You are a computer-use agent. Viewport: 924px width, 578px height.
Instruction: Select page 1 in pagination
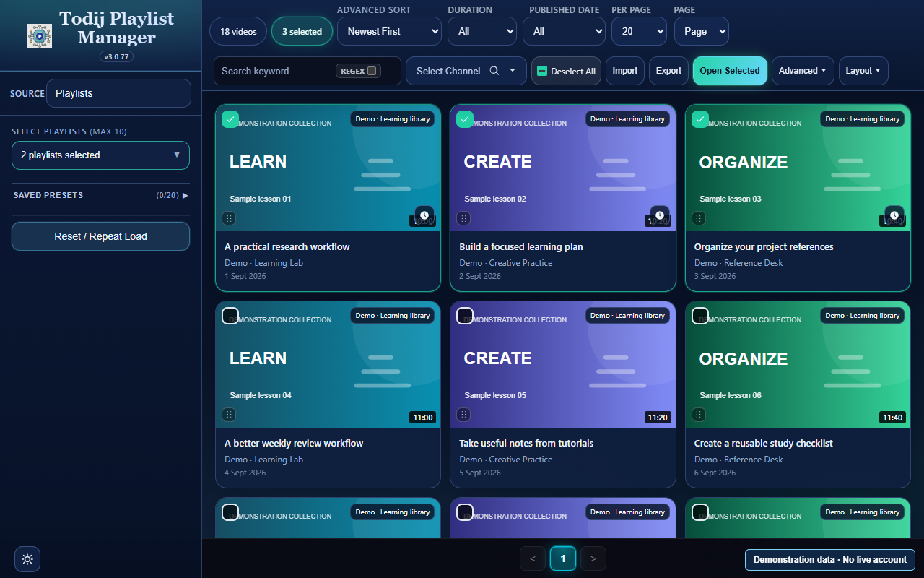point(563,558)
